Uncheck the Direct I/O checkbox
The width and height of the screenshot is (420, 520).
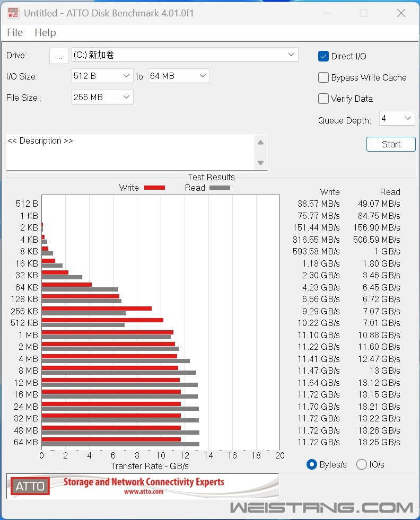(x=323, y=56)
